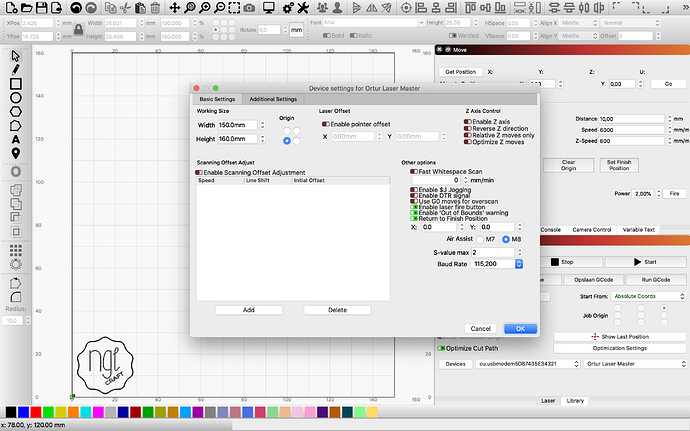Viewport: 690px width, 431px height.
Task: Open a project with the folder icon
Action: 26,7
